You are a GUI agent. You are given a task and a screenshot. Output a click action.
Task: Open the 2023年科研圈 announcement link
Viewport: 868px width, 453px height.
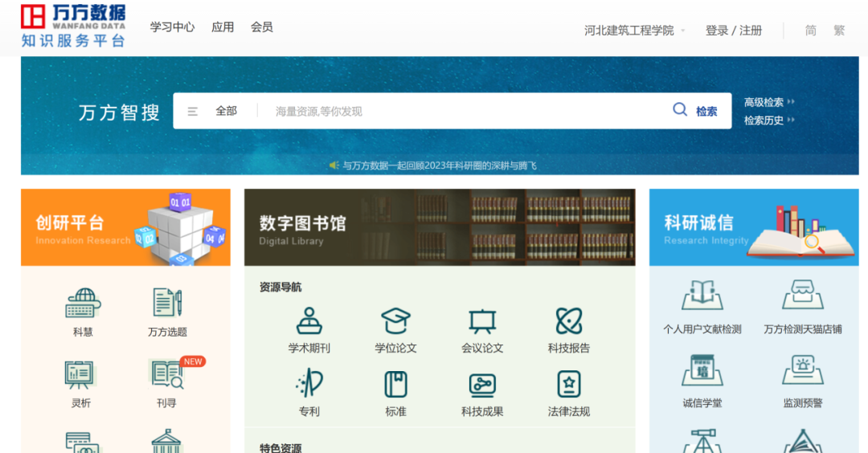[440, 165]
